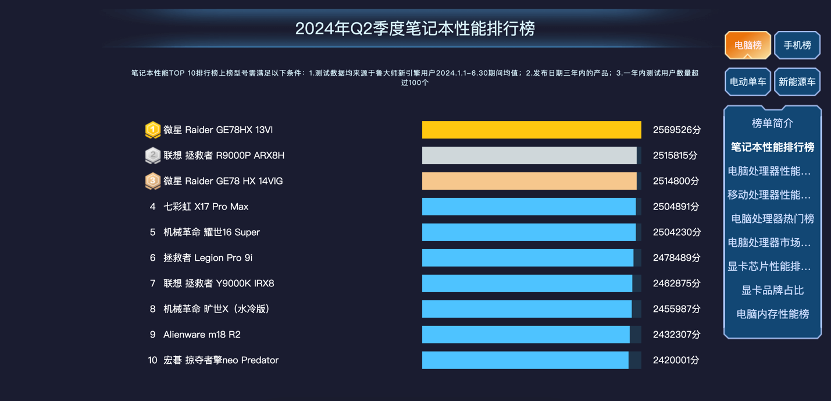Screen dimensions: 832x402
Task: Select 笔记本性能排行榜 in the sidebar
Action: click(773, 147)
